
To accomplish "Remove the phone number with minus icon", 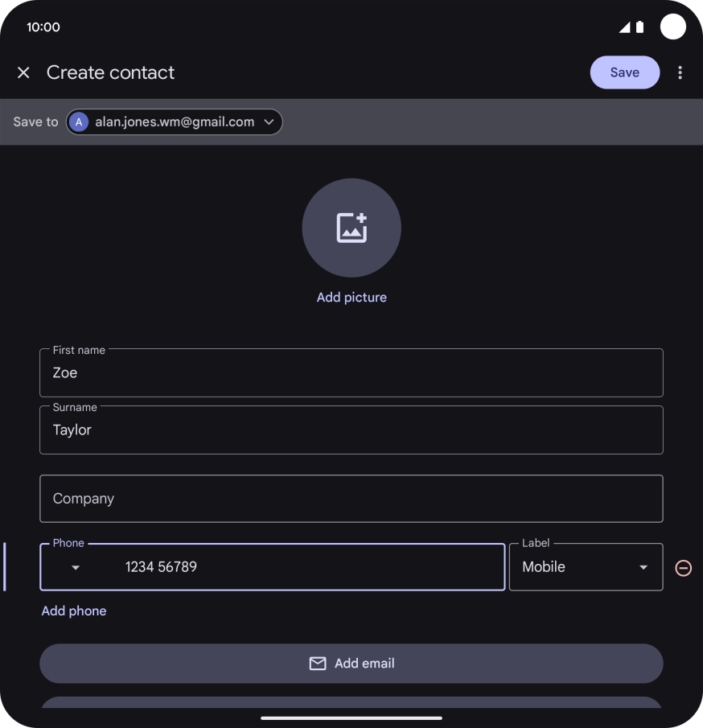I will click(683, 568).
